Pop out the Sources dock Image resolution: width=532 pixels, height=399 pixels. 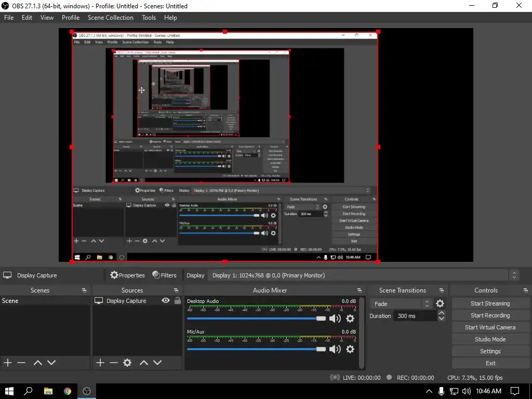(176, 290)
